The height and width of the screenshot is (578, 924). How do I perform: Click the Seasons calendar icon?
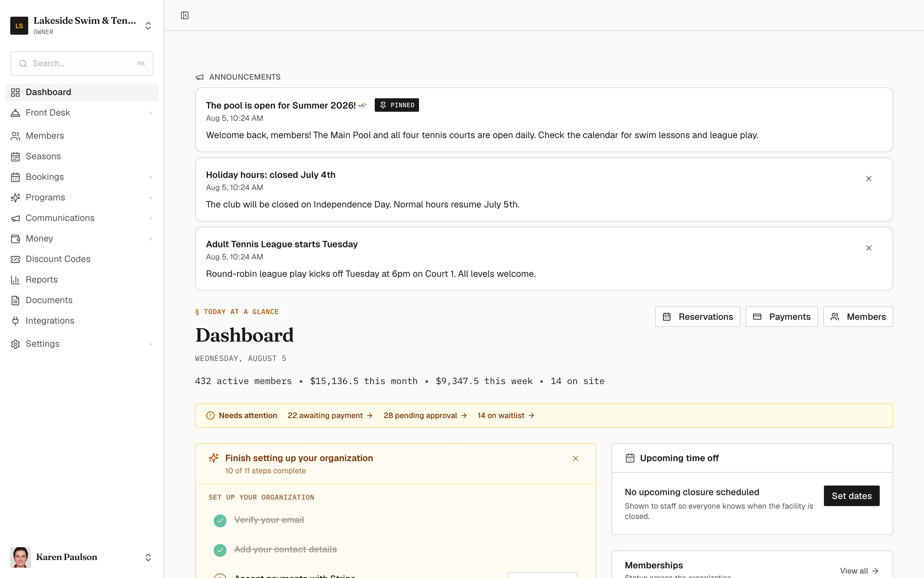(15, 157)
